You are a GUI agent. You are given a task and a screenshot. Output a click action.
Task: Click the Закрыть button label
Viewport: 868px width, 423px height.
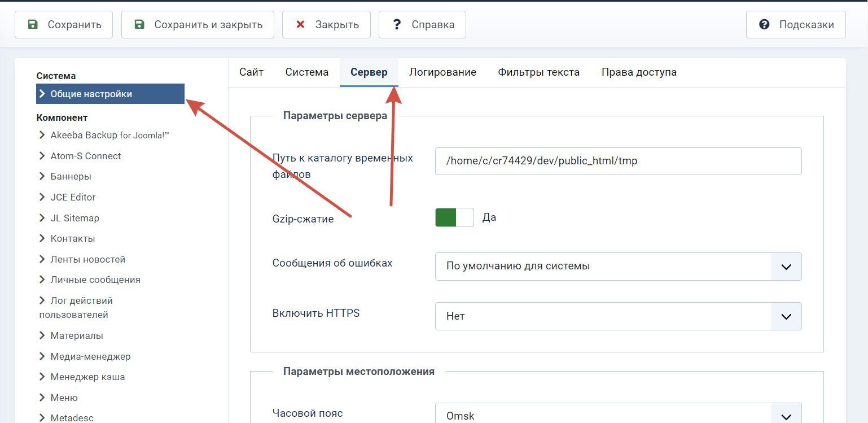click(x=337, y=25)
